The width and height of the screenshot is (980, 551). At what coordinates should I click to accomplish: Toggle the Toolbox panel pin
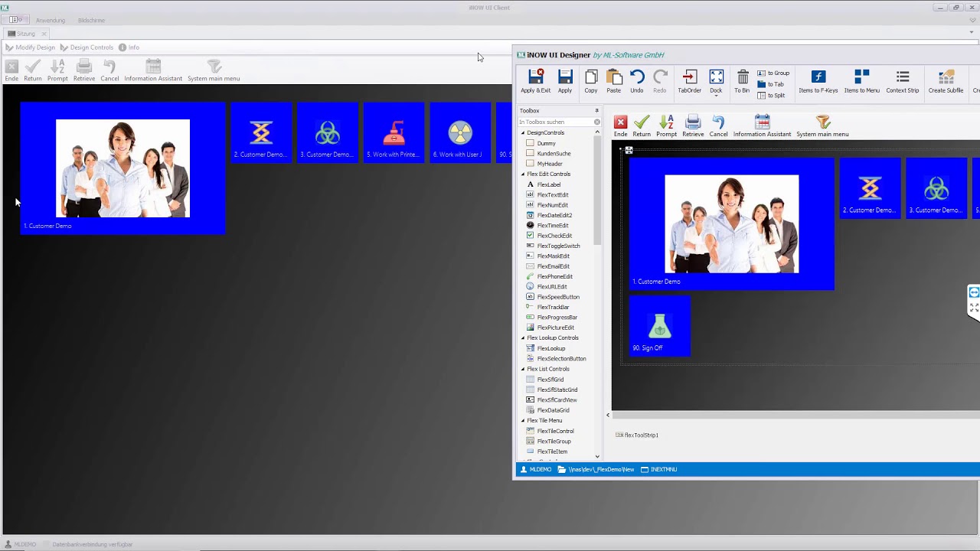click(597, 111)
